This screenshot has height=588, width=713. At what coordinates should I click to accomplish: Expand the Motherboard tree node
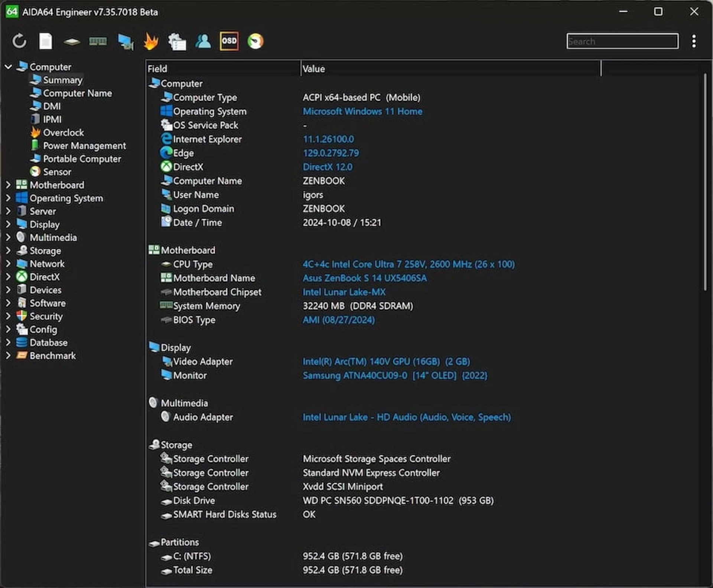8,185
